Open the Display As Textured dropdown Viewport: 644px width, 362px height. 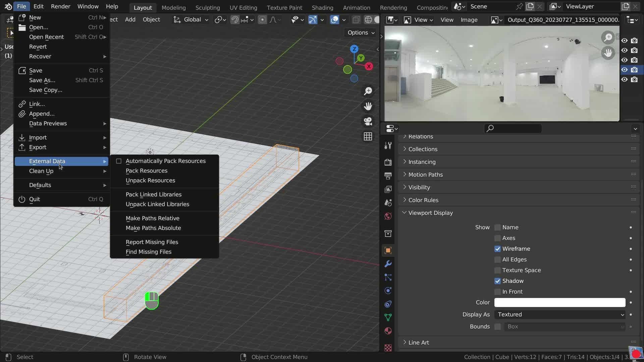(559, 314)
